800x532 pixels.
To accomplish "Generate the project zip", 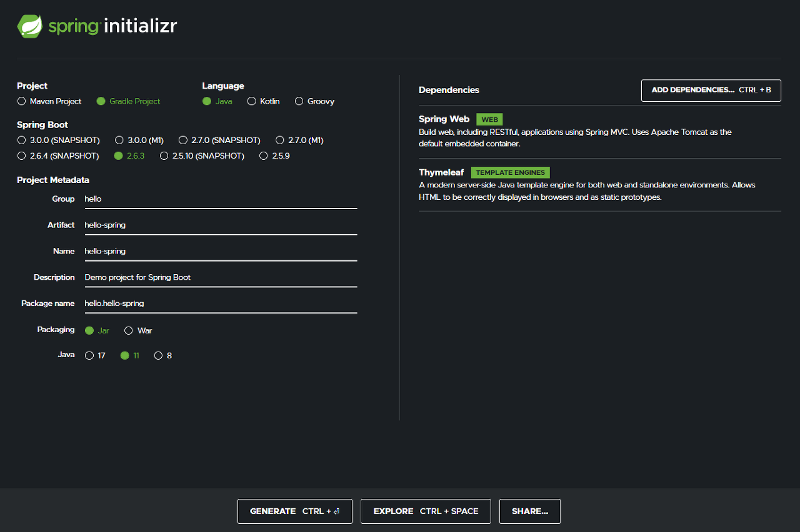I will (x=295, y=511).
